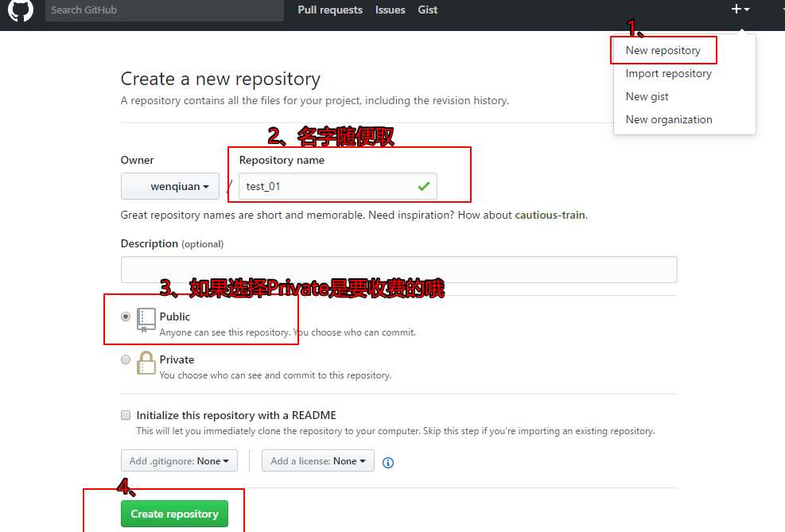Open the Owner wenqiuan dropdown
Viewport: 785px width, 532px height.
169,186
